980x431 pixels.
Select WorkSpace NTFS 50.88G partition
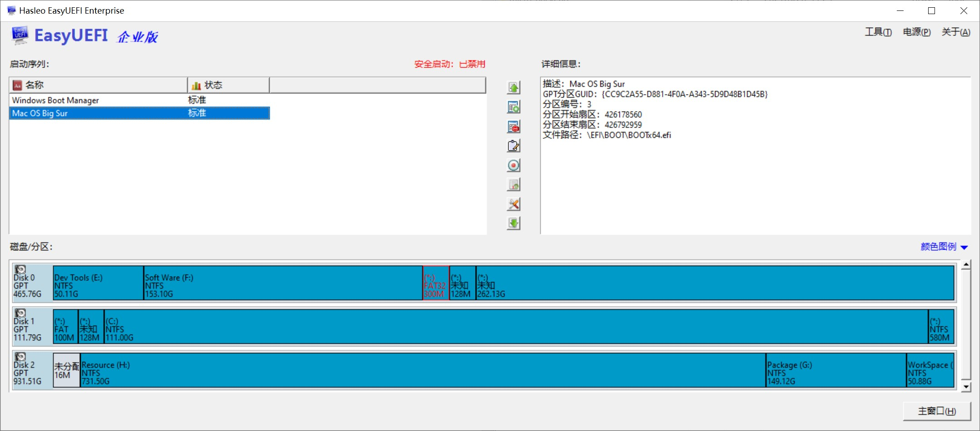click(930, 370)
